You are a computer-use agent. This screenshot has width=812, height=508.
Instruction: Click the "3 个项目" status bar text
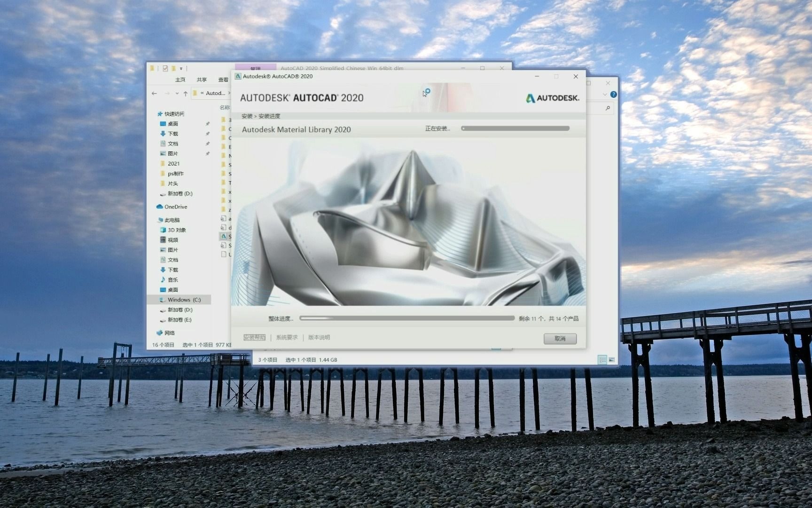267,360
